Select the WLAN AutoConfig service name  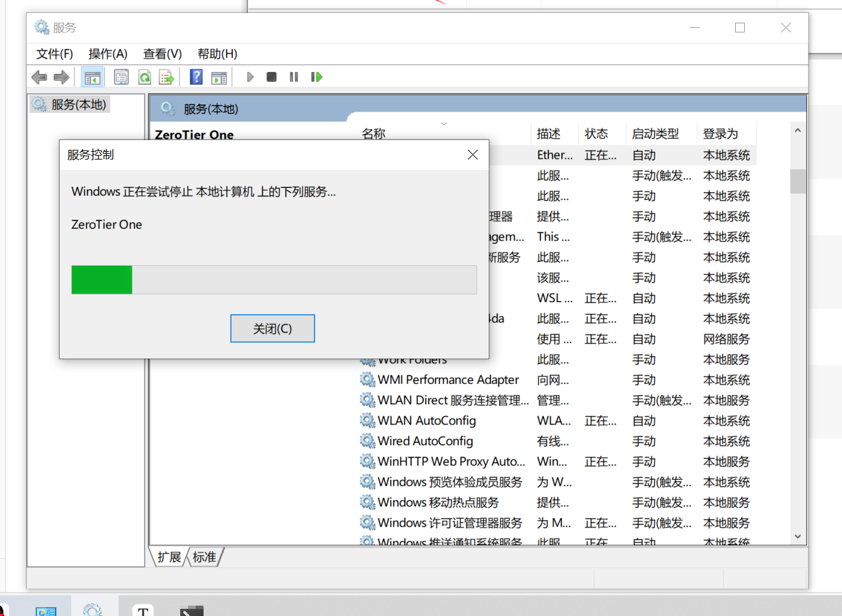(x=427, y=421)
